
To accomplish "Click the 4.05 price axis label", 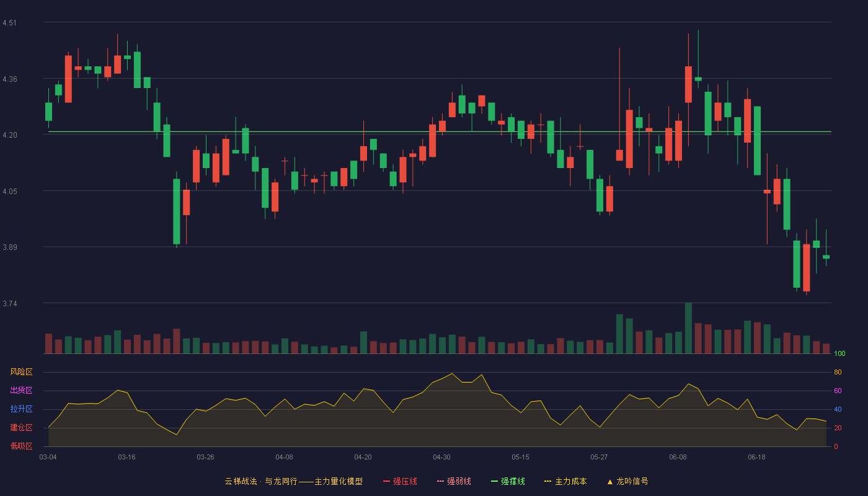I will point(9,192).
